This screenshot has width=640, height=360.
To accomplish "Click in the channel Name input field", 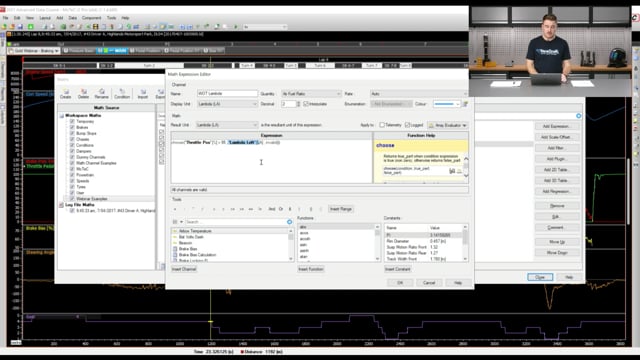I will pos(227,94).
